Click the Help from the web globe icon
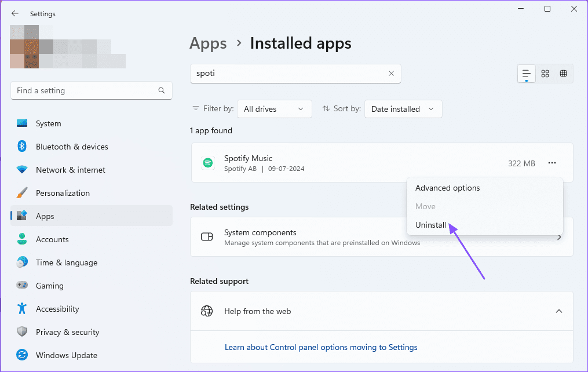Viewport: 588px width, 372px height. (207, 311)
